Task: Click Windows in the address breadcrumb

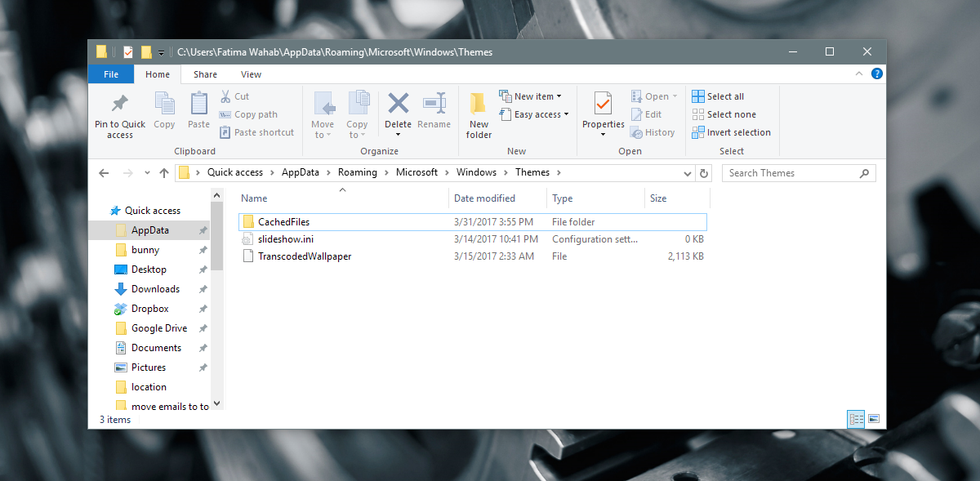Action: click(476, 172)
